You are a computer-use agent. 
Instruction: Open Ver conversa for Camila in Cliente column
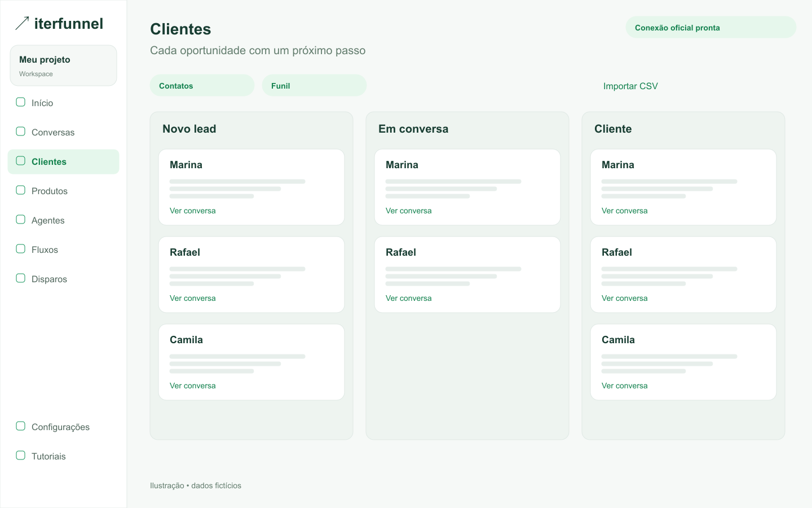click(625, 386)
